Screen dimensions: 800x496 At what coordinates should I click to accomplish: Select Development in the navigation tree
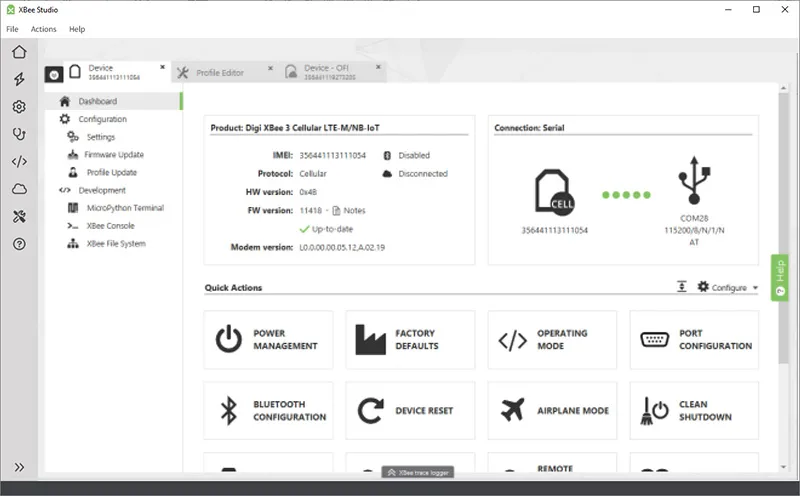click(102, 190)
